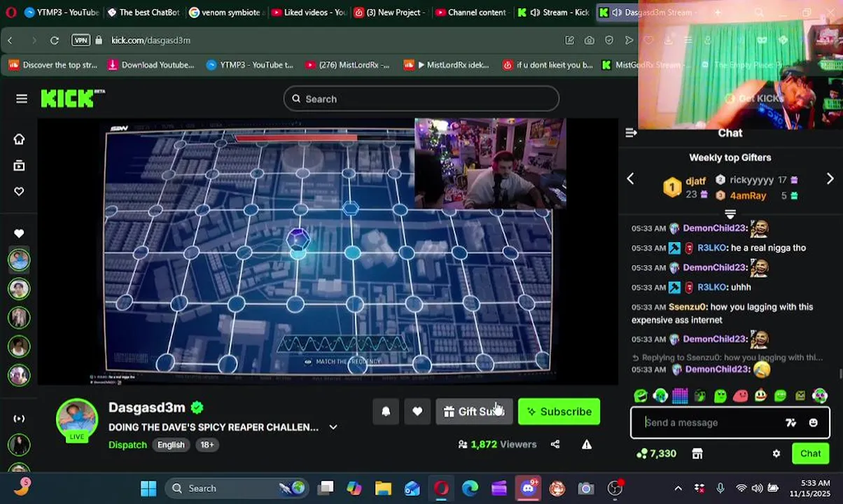This screenshot has height=504, width=843.
Task: Reload the page
Action: coord(55,40)
